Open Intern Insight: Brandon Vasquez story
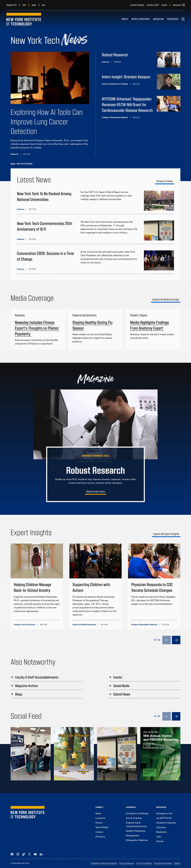The height and width of the screenshot is (868, 191). pos(126,77)
